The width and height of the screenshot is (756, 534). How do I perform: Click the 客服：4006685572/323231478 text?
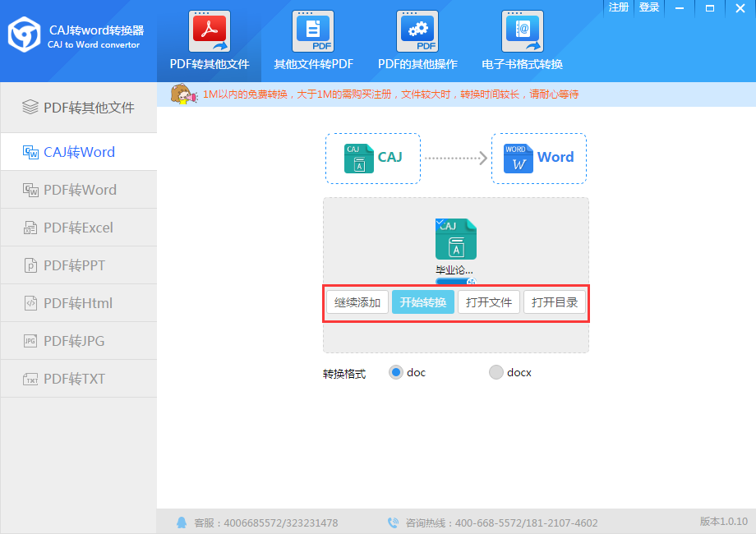pyautogui.click(x=265, y=523)
